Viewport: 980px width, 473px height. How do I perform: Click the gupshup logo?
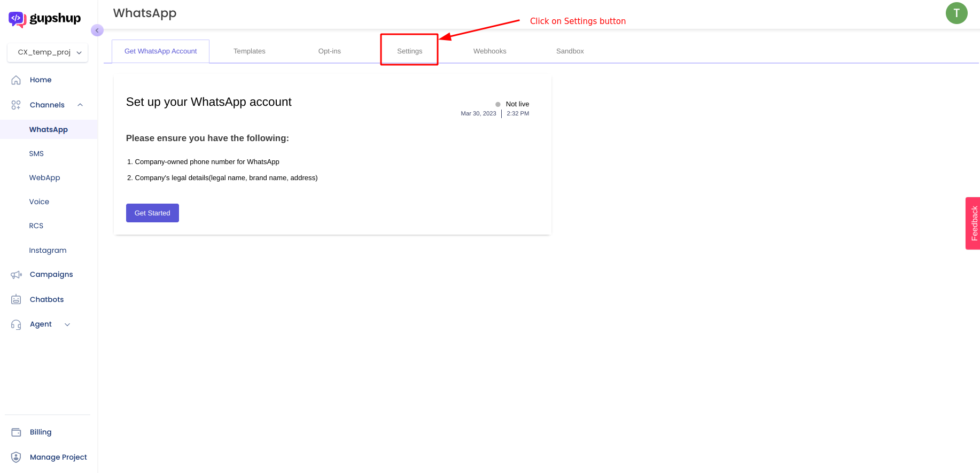45,19
